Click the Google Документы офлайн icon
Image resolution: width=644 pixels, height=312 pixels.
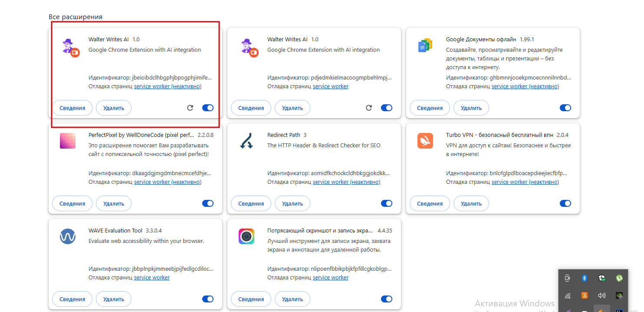pyautogui.click(x=425, y=46)
